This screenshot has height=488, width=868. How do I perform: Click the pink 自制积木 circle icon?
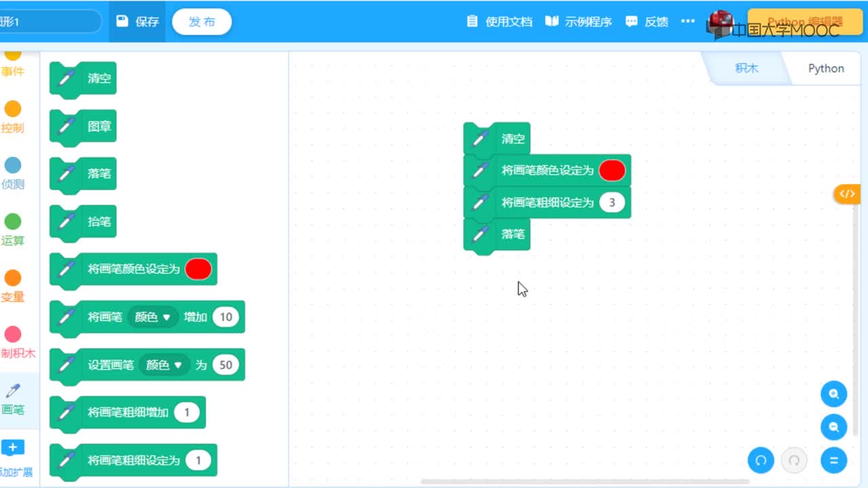pos(13,333)
